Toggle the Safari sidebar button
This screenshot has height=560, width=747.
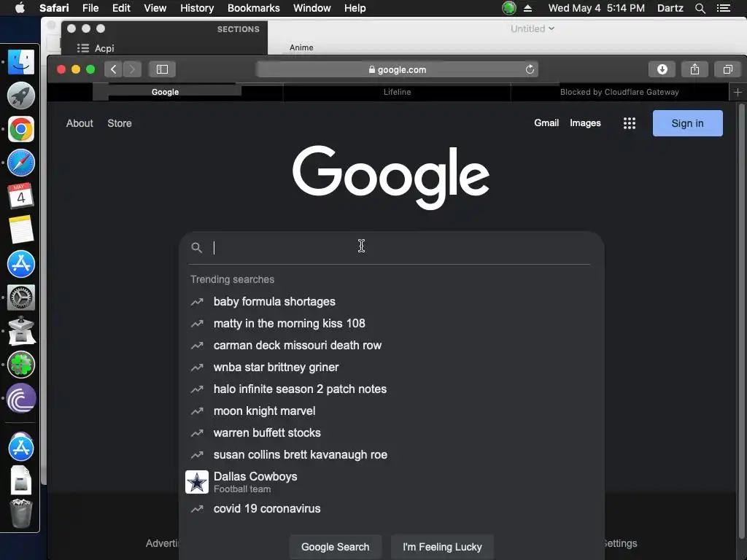[x=162, y=69]
